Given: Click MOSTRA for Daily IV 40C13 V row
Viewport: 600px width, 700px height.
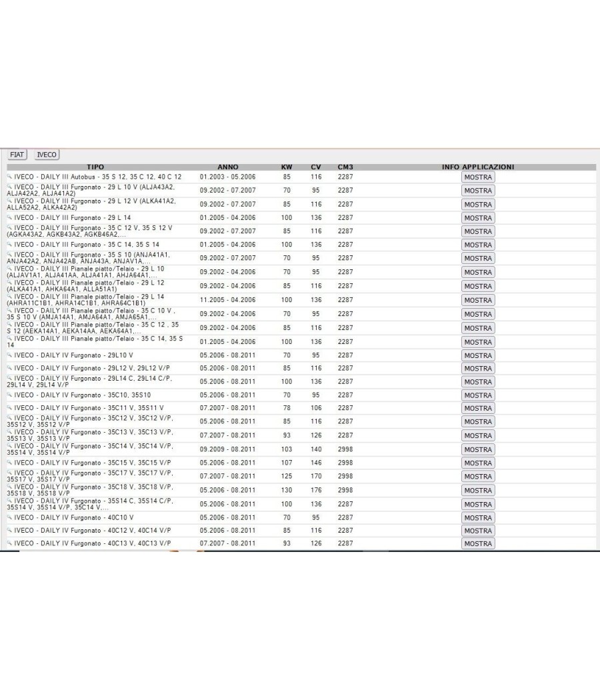Looking at the screenshot, I should (x=478, y=544).
